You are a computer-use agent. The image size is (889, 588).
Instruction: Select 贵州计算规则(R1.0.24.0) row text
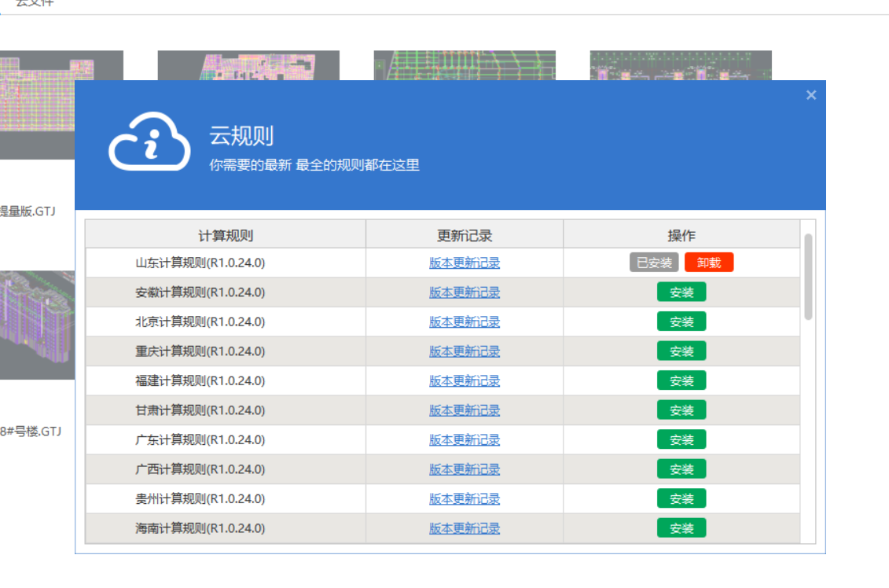pyautogui.click(x=200, y=498)
